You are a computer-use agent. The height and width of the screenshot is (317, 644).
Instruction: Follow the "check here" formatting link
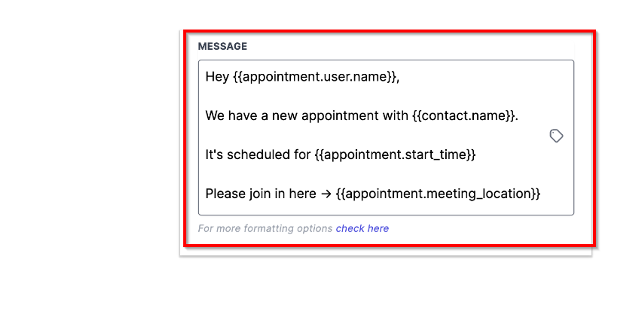(362, 228)
